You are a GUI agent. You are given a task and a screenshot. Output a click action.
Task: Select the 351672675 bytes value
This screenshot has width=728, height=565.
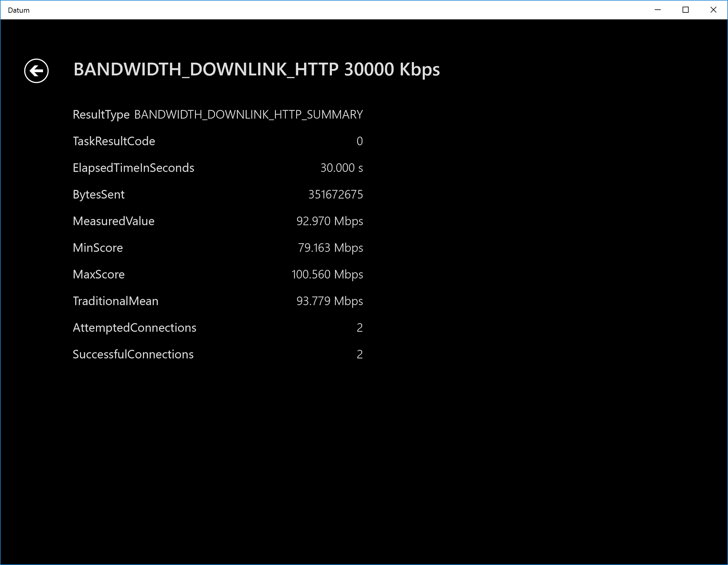click(x=335, y=195)
